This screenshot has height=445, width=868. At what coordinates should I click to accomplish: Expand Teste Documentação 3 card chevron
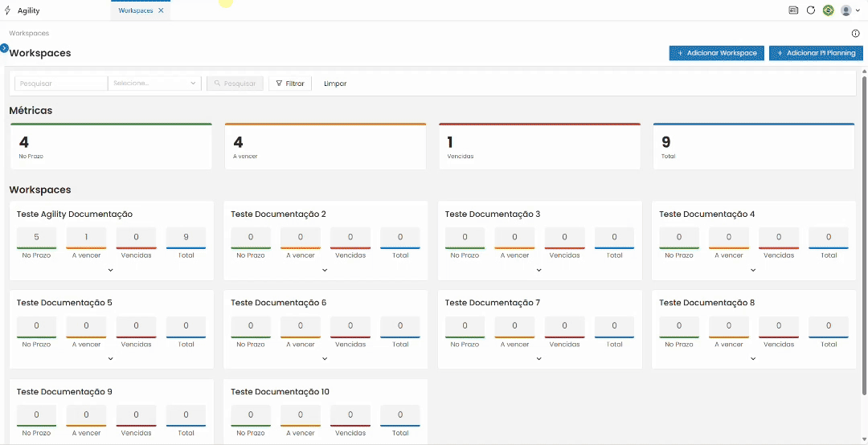point(538,270)
